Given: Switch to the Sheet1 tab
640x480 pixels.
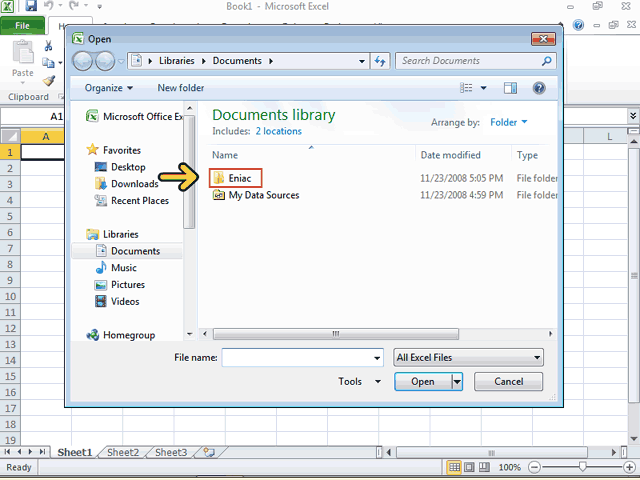Looking at the screenshot, I should point(74,452).
